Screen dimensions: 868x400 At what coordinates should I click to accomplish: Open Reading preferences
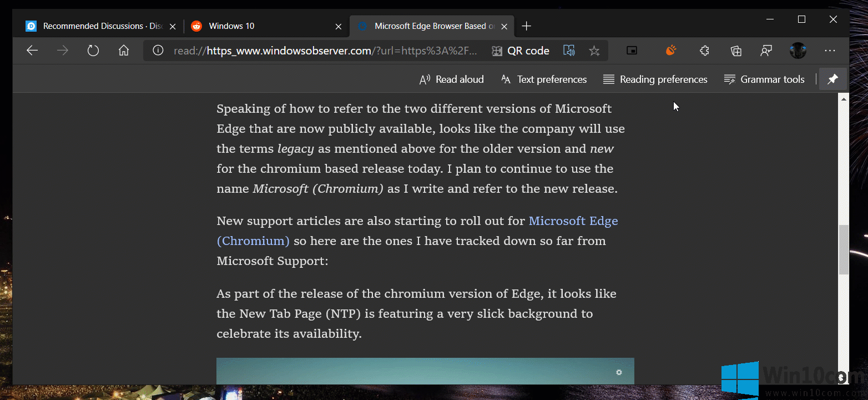(655, 79)
